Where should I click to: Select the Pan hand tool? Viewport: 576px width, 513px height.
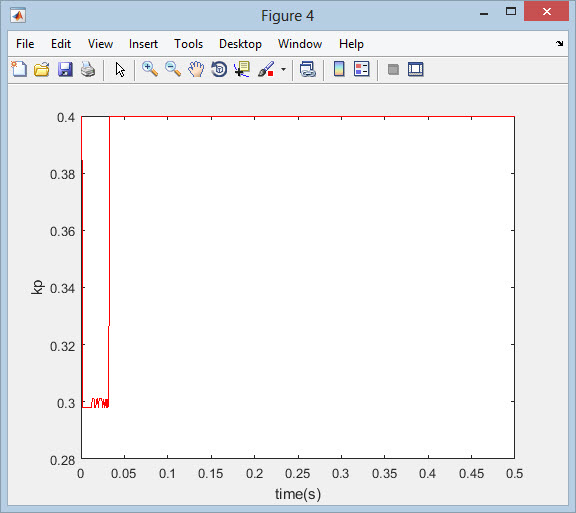point(196,69)
